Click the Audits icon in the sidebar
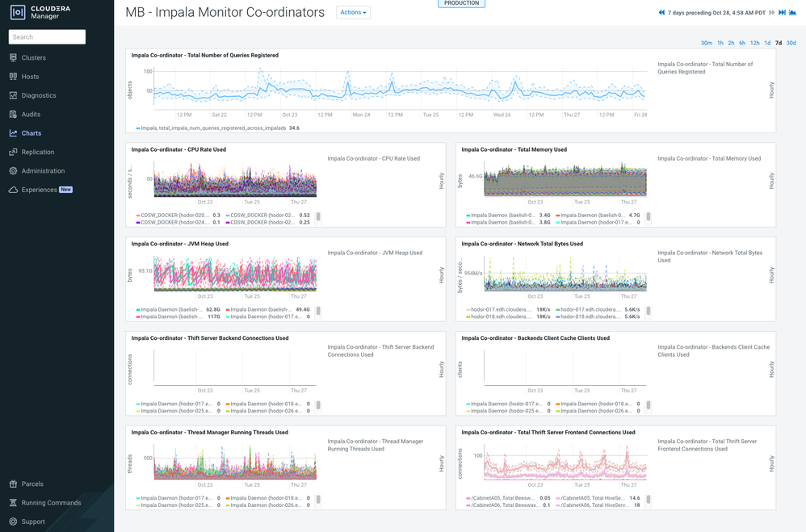 click(14, 114)
